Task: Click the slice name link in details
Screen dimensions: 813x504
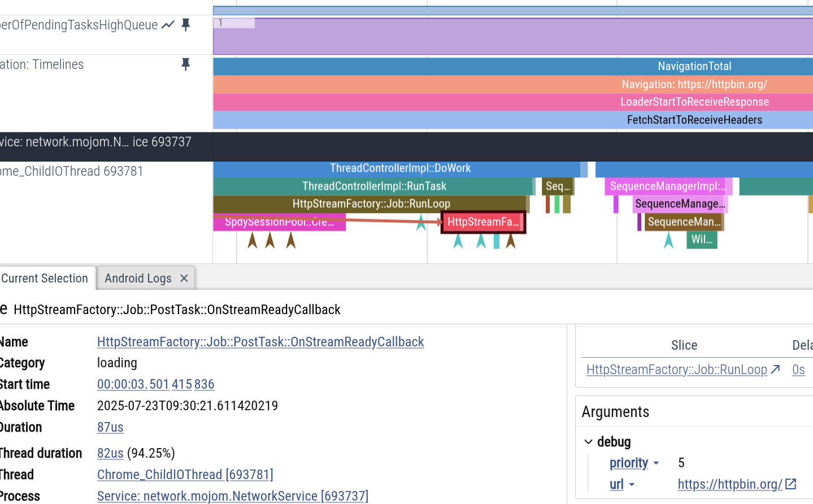Action: click(260, 342)
